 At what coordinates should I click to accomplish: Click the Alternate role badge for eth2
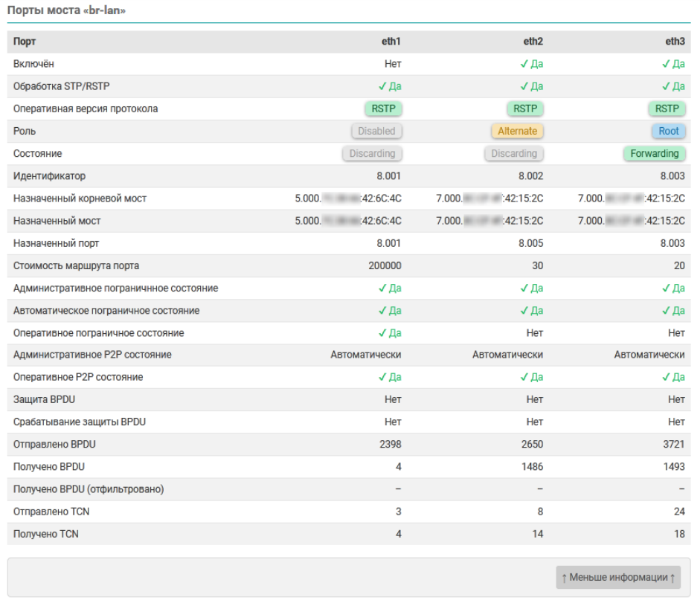517,131
